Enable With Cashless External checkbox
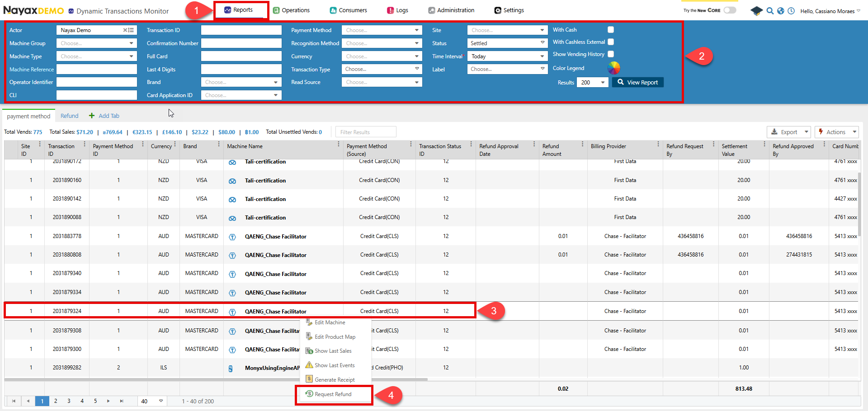Screen dimensions: 868x411 611,42
